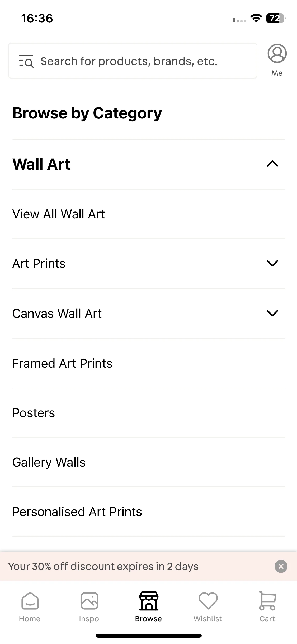Open Framed Art Prints category
This screenshot has height=644, width=297.
point(148,363)
